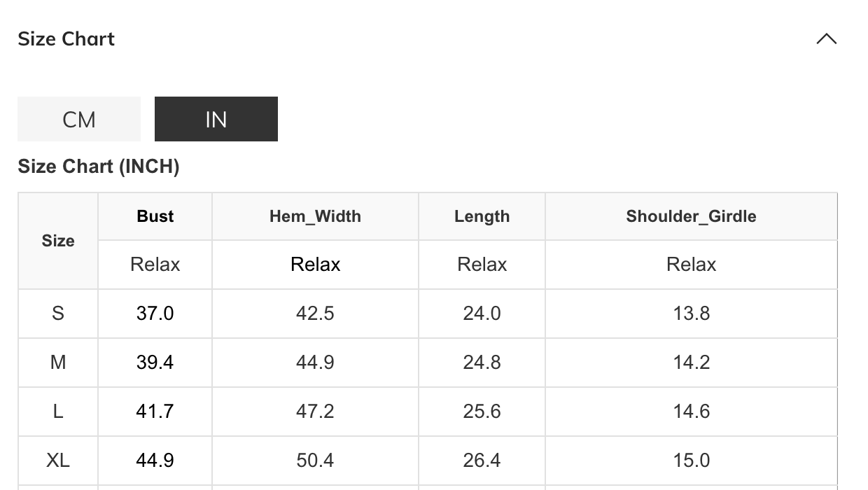Switch size units to CM
This screenshot has height=490, width=868.
(79, 119)
